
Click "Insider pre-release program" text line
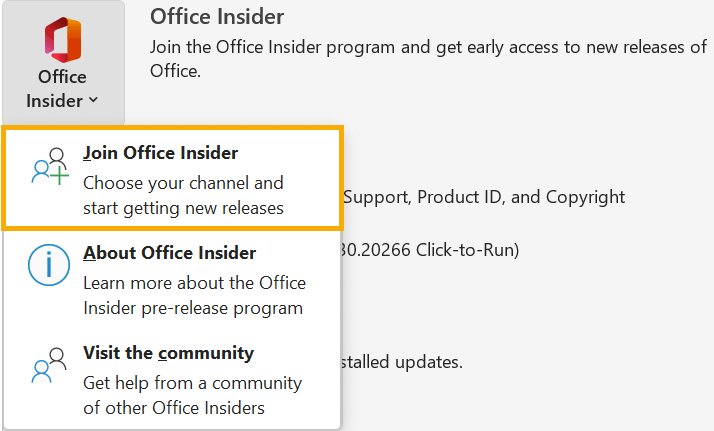tap(192, 308)
